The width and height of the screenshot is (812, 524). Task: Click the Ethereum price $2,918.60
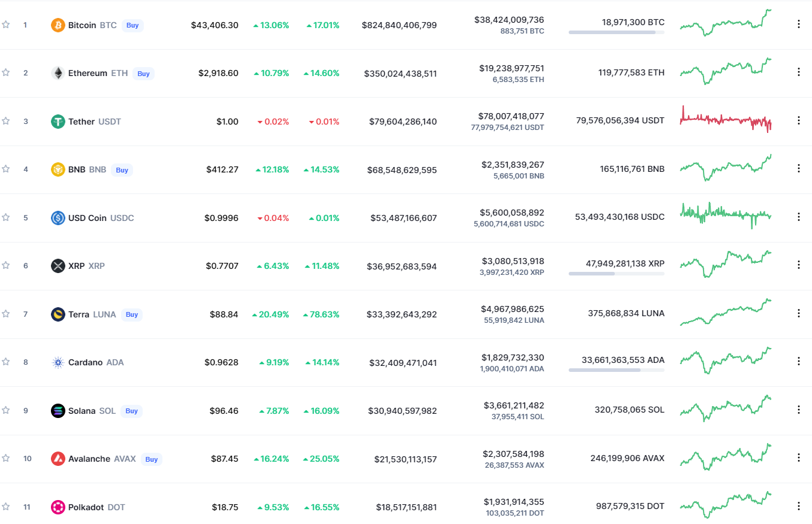(219, 73)
